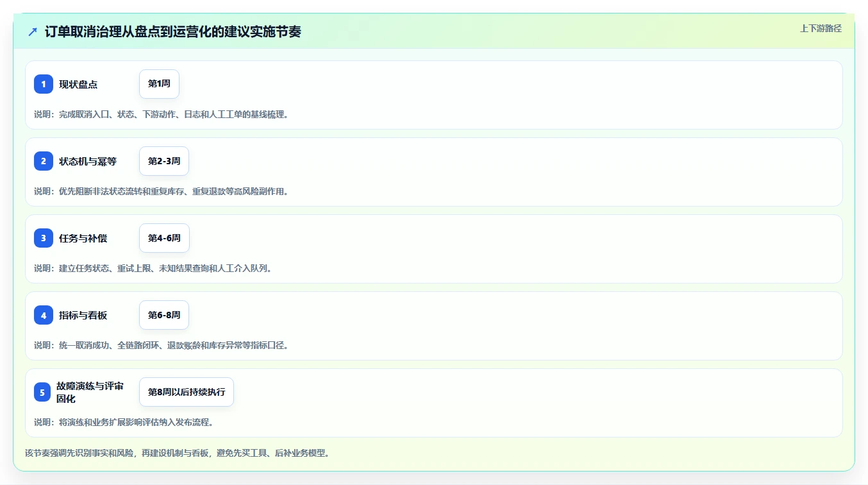Click the trend arrow icon beside the title
868x485 pixels.
33,31
